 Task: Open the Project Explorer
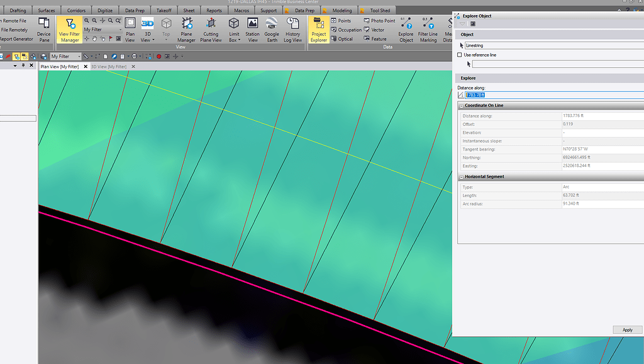click(319, 30)
